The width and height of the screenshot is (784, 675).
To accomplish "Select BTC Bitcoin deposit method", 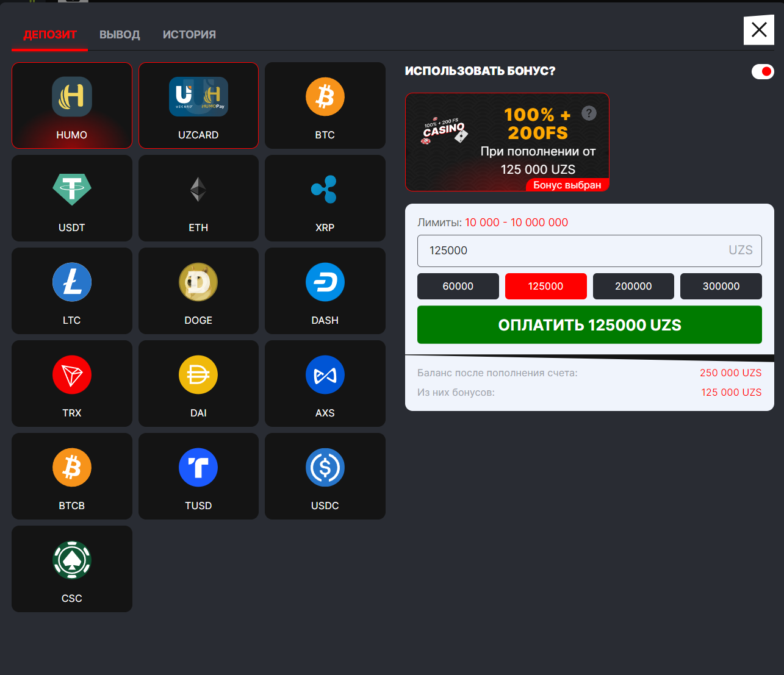I will [325, 105].
